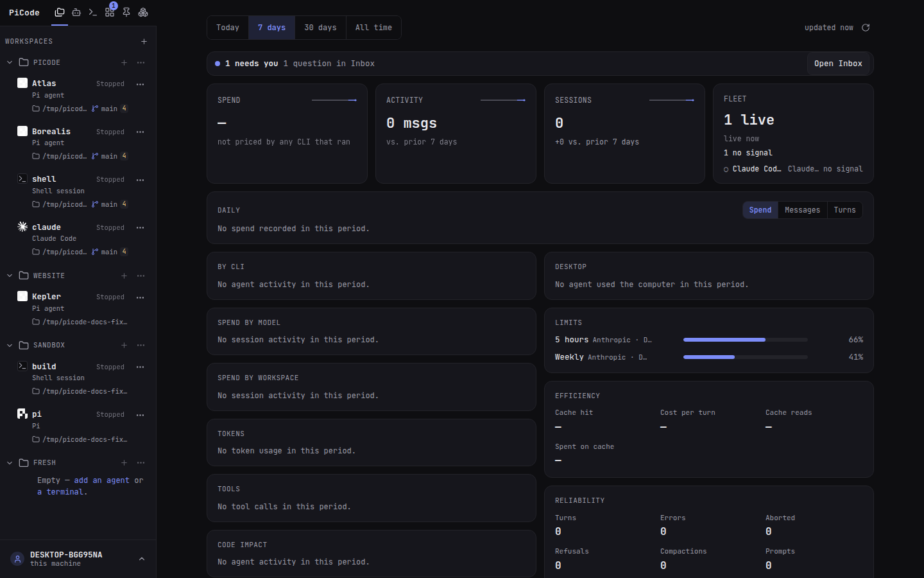Viewport: 924px width, 578px height.
Task: Show Spend in the Daily chart
Action: pos(760,210)
